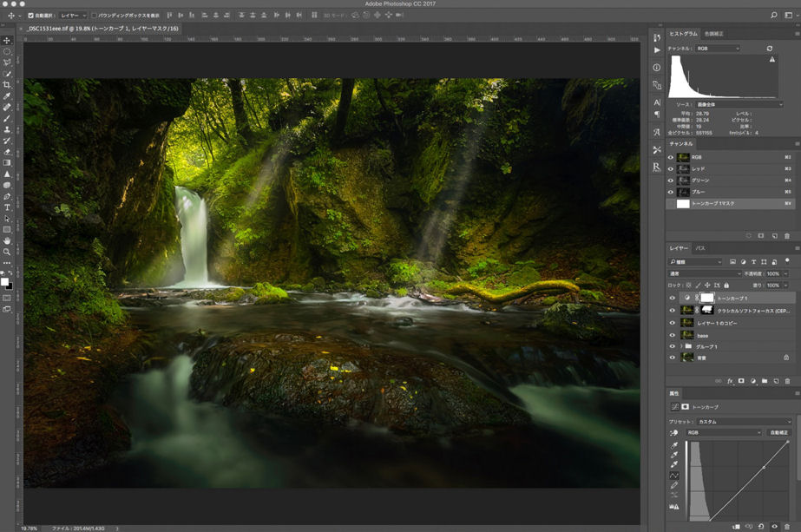Switch to the パス tab
801x532 pixels.
click(x=700, y=248)
